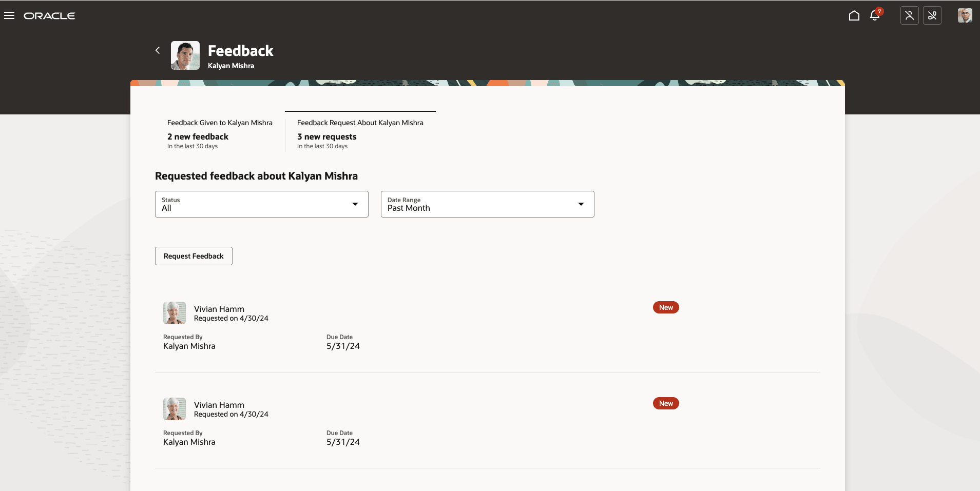Select the Requested By Kalyan Mishra entry
This screenshot has height=491, width=980.
[189, 346]
